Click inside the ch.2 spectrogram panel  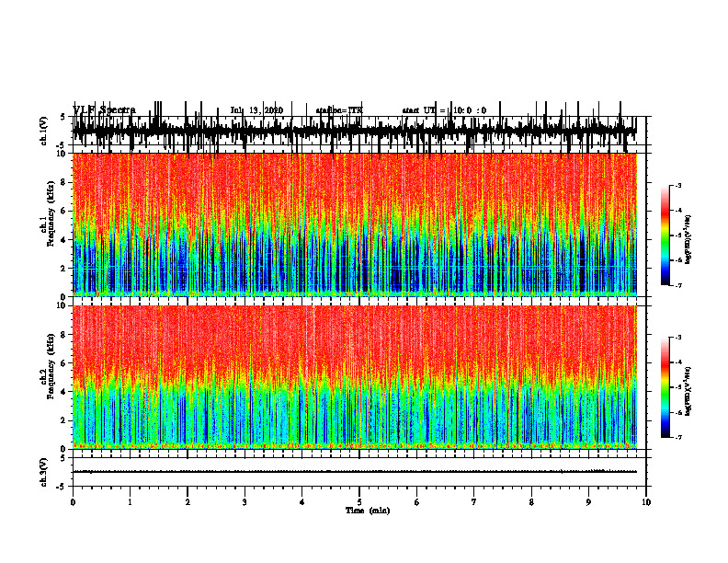[x=355, y=377]
